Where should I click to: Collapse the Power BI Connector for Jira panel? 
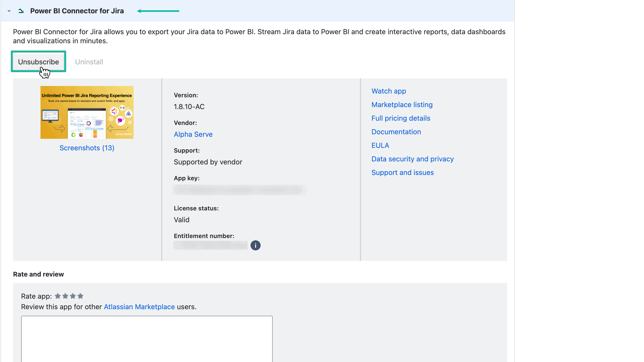tap(9, 11)
